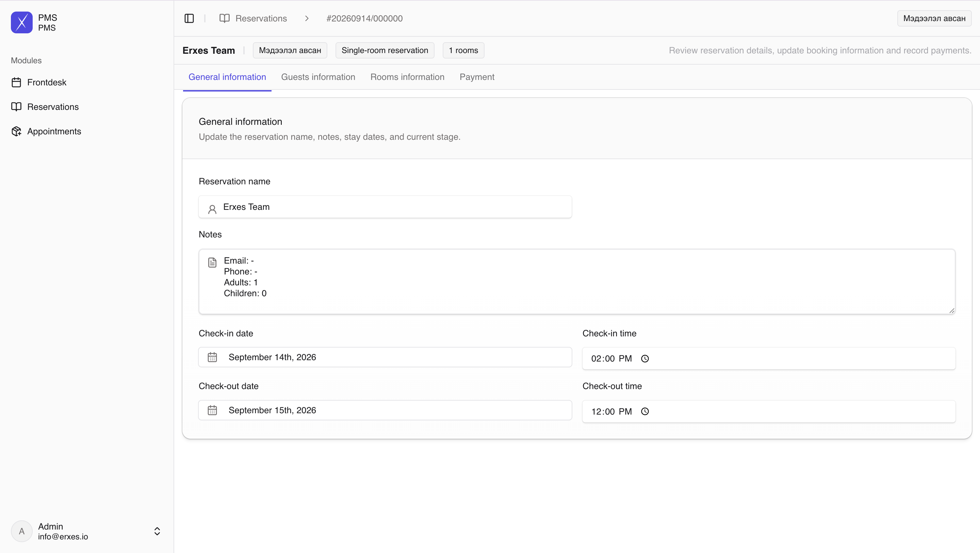980x553 pixels.
Task: Open the Payment tab
Action: (x=477, y=77)
